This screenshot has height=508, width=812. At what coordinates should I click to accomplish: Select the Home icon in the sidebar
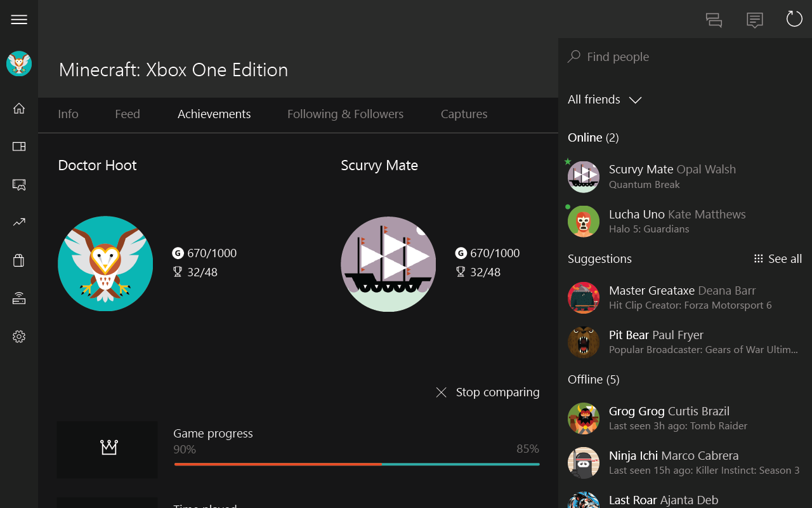(x=18, y=108)
